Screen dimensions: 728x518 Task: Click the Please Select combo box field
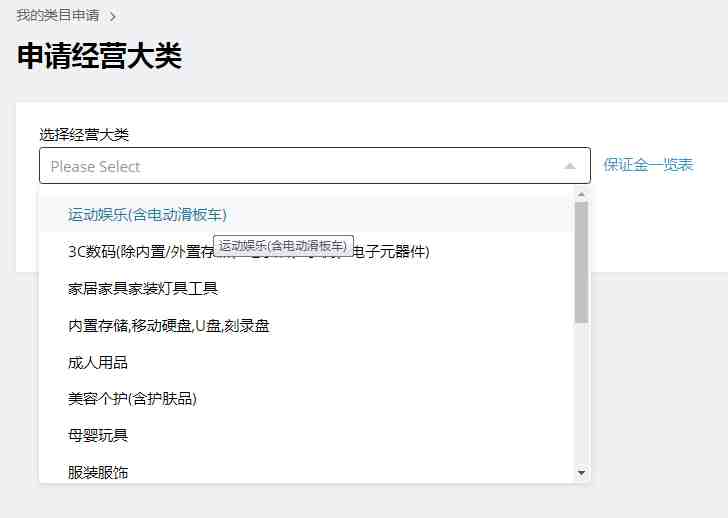click(x=315, y=166)
